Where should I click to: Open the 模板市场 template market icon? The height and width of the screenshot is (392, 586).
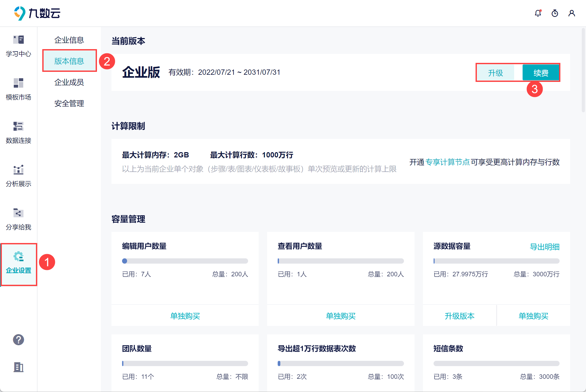coord(18,83)
